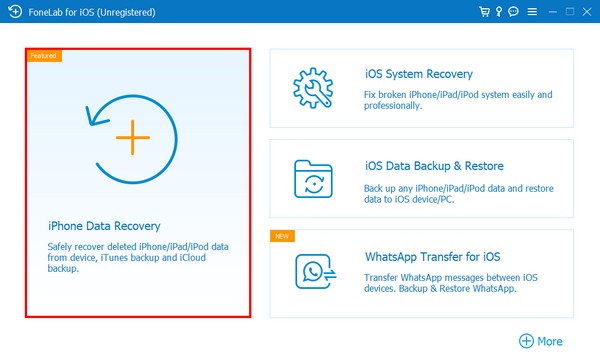Open the shopping cart purchase icon

coord(484,11)
